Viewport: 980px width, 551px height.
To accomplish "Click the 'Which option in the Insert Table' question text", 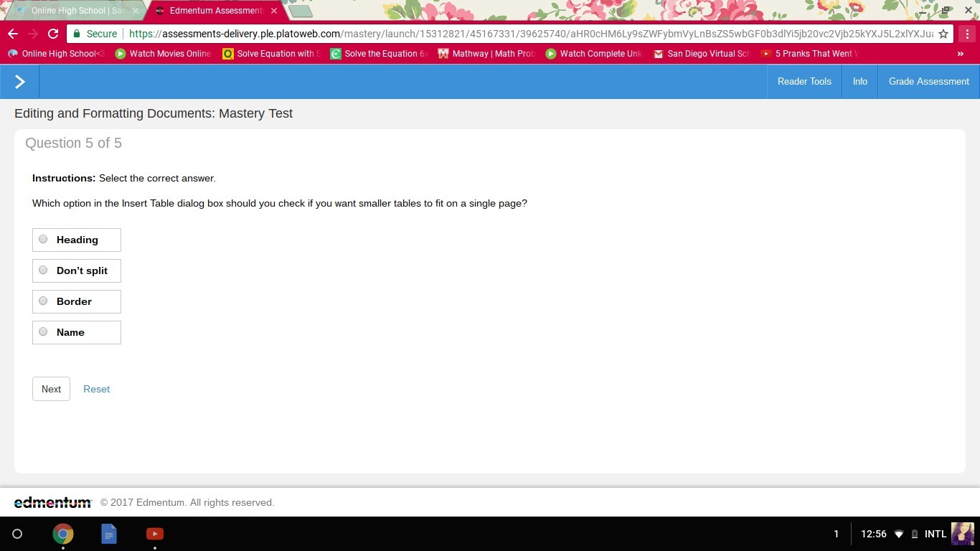I will (280, 203).
